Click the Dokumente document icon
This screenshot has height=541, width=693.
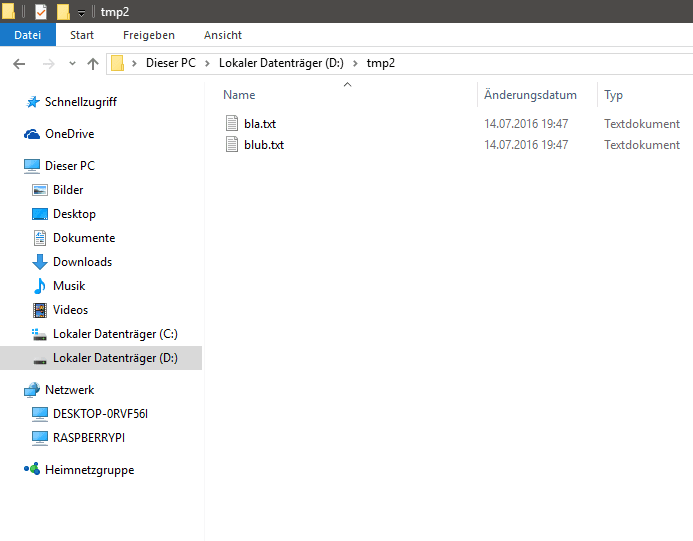40,238
